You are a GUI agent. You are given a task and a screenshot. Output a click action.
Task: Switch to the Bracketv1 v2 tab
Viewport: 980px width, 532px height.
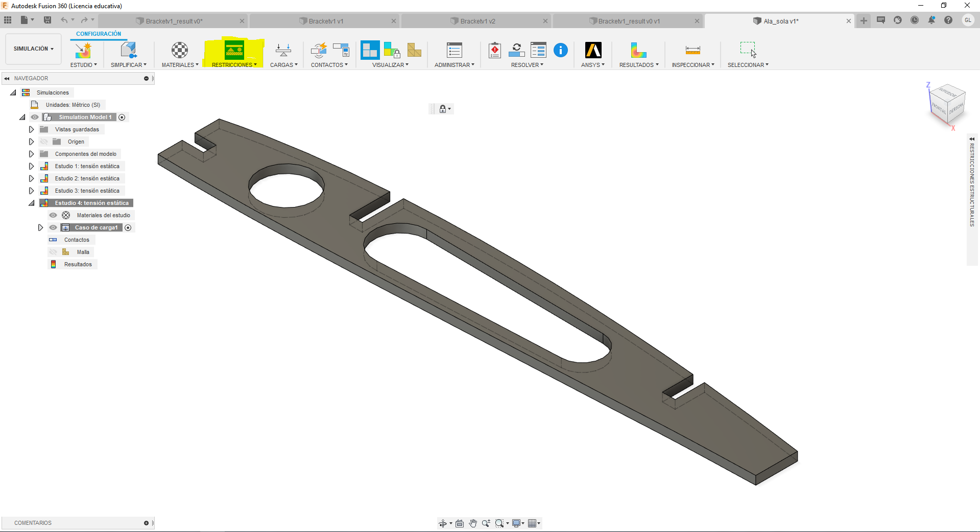[477, 21]
